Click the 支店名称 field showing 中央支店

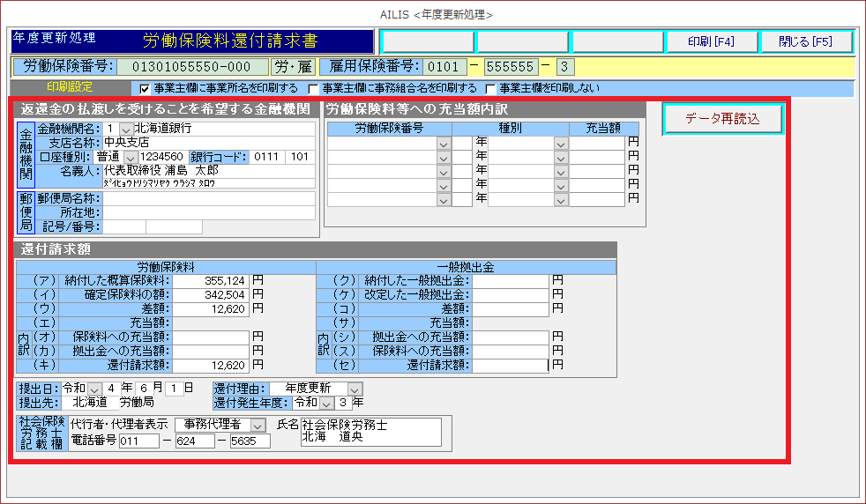click(x=208, y=143)
